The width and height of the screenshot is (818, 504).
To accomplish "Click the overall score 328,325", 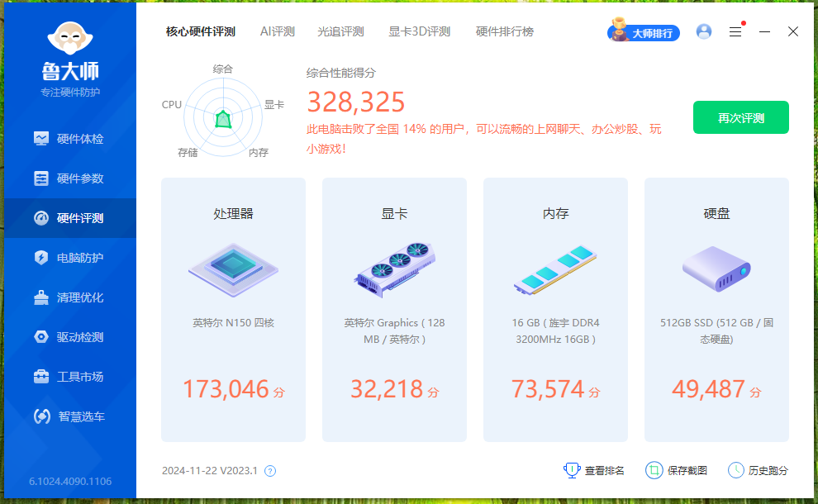I will pos(356,102).
